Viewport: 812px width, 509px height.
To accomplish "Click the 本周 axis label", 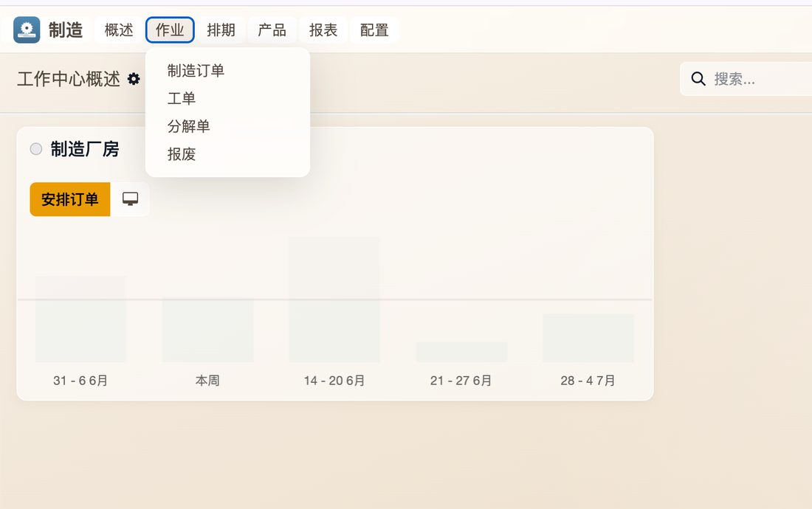I will (207, 381).
